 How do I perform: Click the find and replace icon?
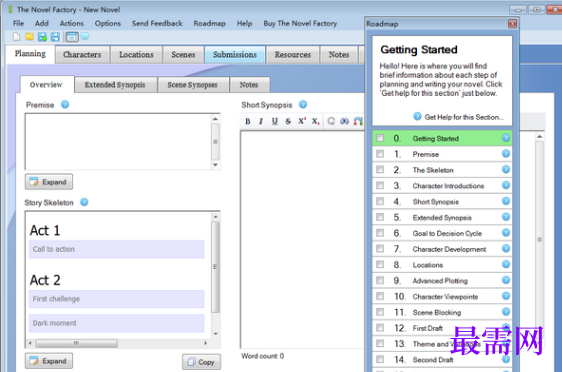(358, 121)
